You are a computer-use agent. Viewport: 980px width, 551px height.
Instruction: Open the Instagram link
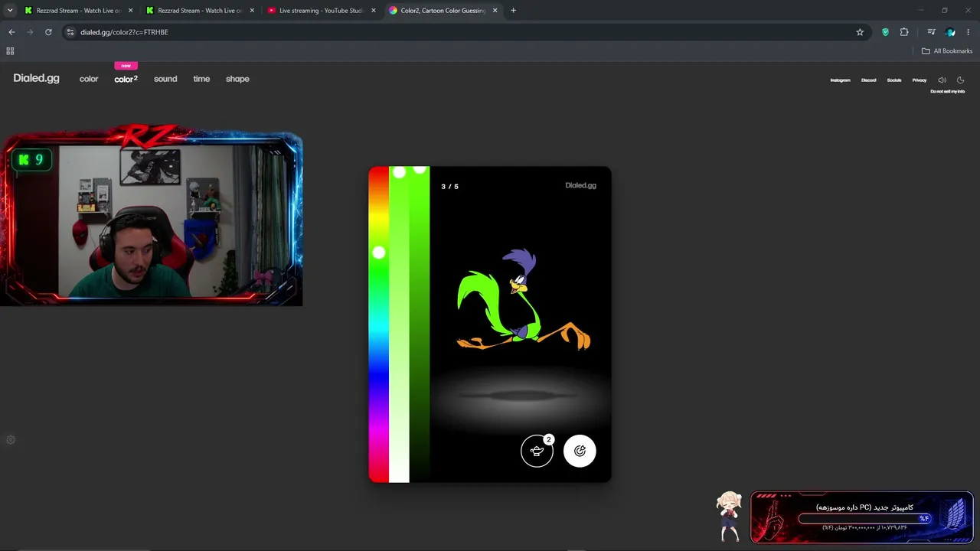click(841, 80)
